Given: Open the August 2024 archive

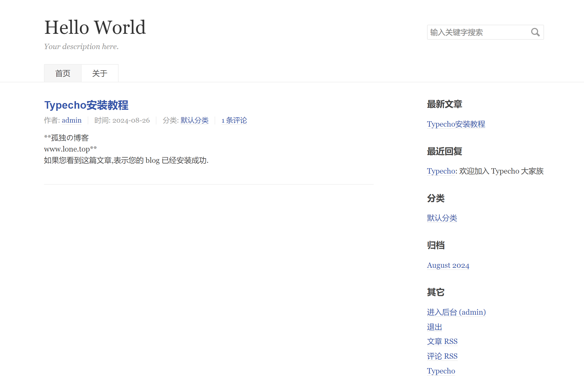Looking at the screenshot, I should (x=448, y=265).
